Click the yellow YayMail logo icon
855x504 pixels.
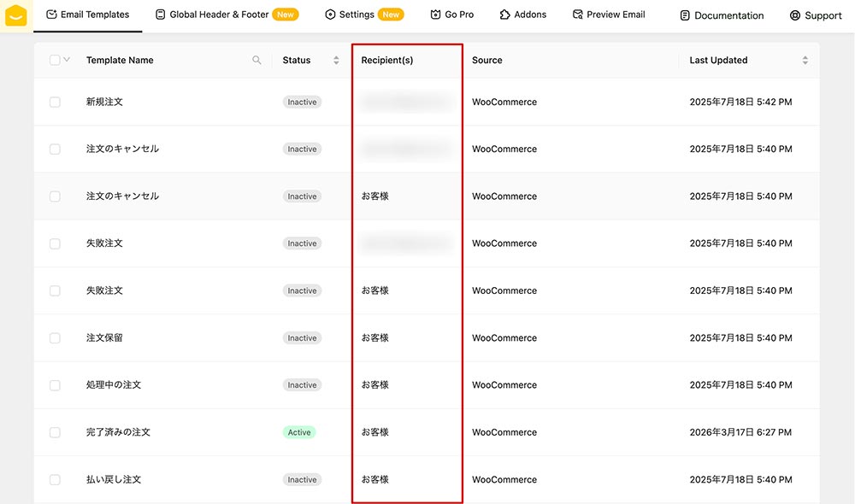coord(16,15)
